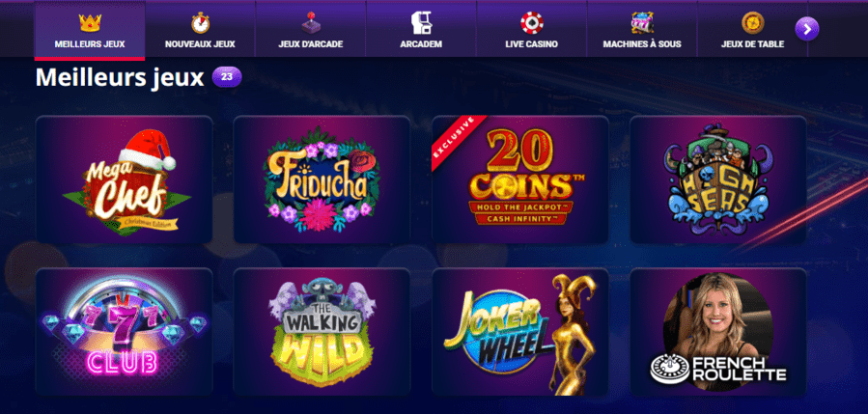Click the 23 games count badge

point(227,77)
